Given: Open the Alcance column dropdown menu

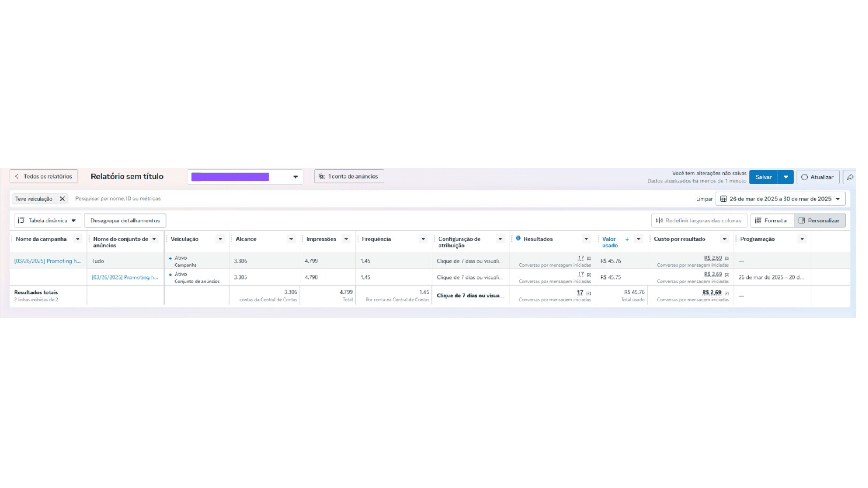Looking at the screenshot, I should point(291,239).
